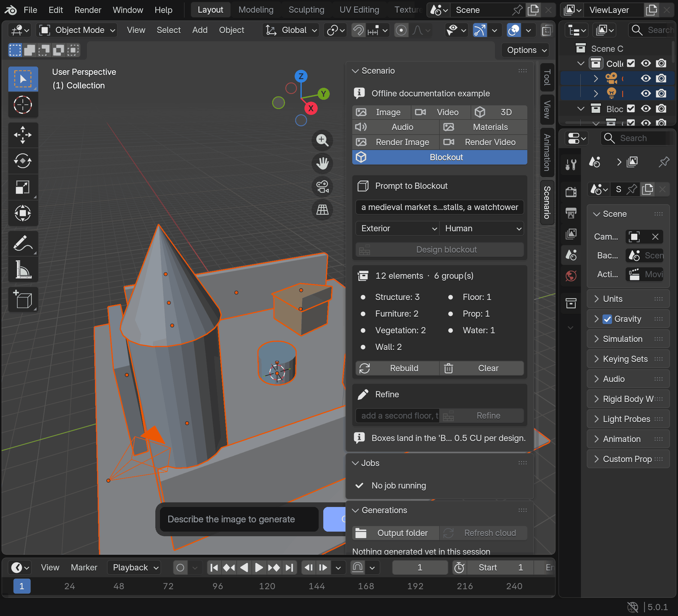Click the blockout prompt text field
Image resolution: width=678 pixels, height=616 pixels.
point(439,207)
